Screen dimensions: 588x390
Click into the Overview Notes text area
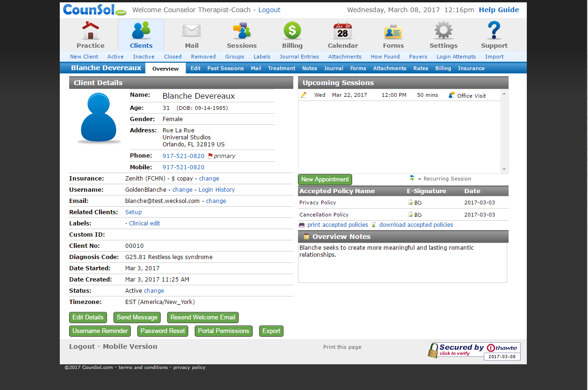click(403, 263)
